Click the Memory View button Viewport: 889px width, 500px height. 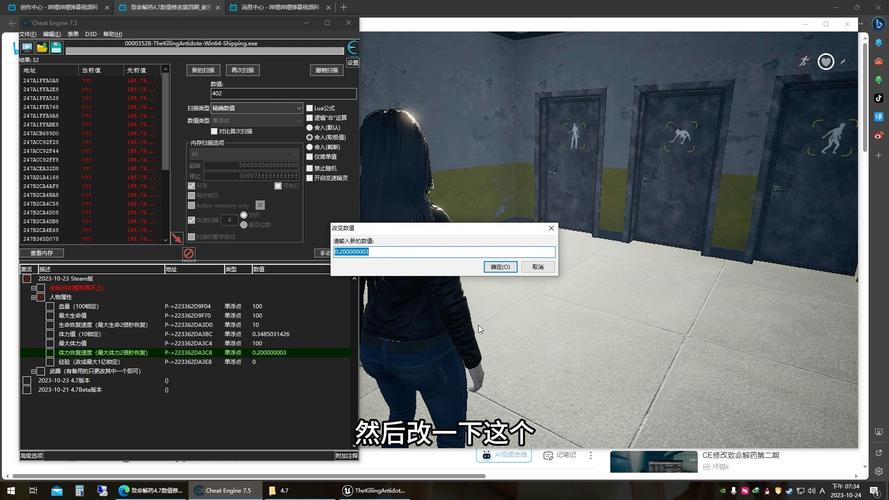(x=41, y=253)
